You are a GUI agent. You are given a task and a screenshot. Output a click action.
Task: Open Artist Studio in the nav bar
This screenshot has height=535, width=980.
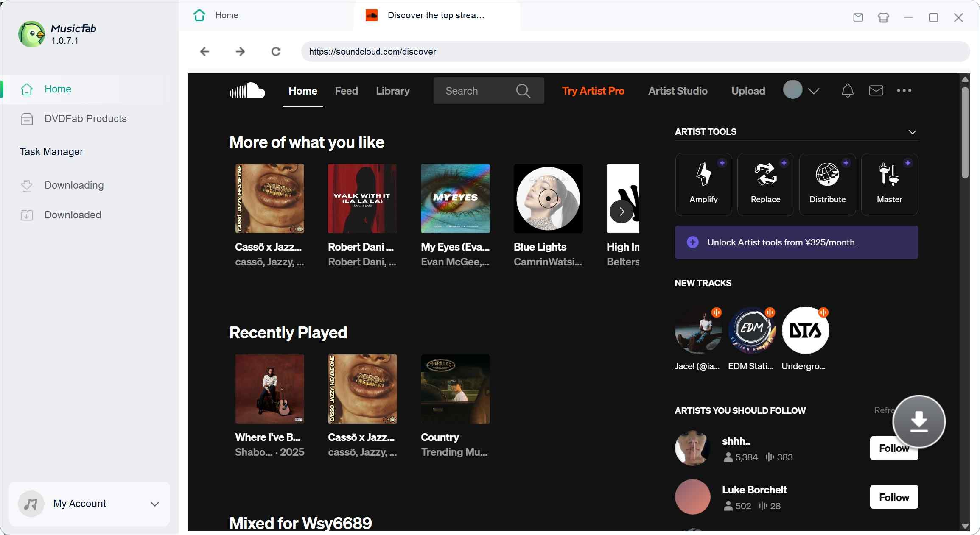tap(678, 91)
